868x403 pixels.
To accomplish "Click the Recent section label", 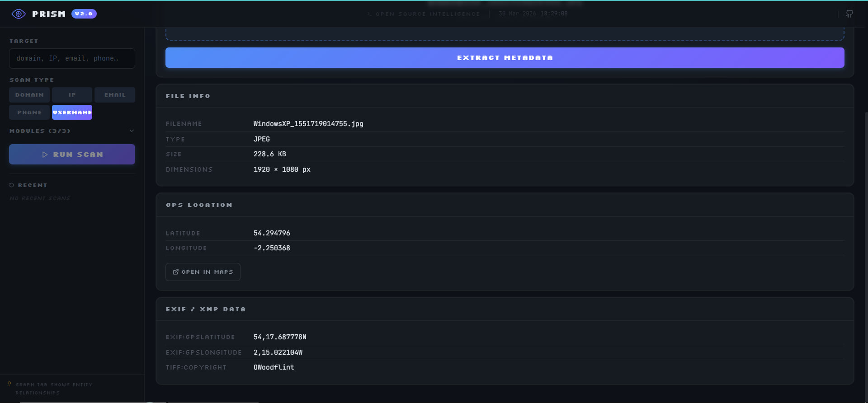I will tap(33, 185).
